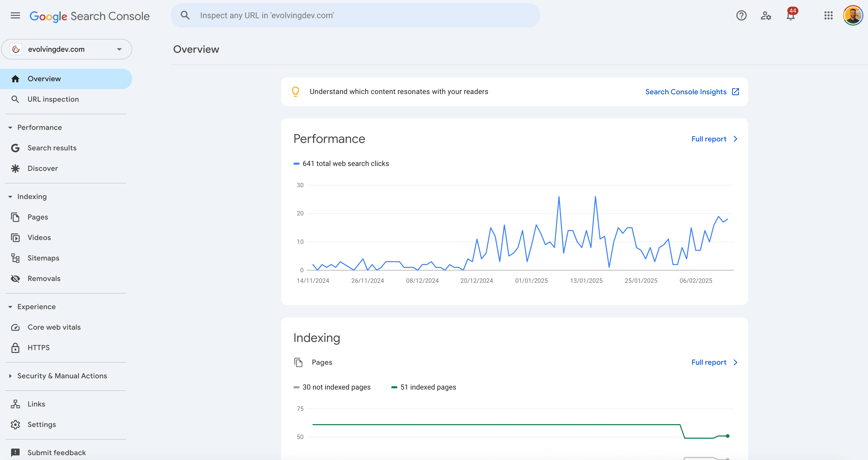Open the hamburger main menu
The image size is (868, 460).
coord(15,16)
